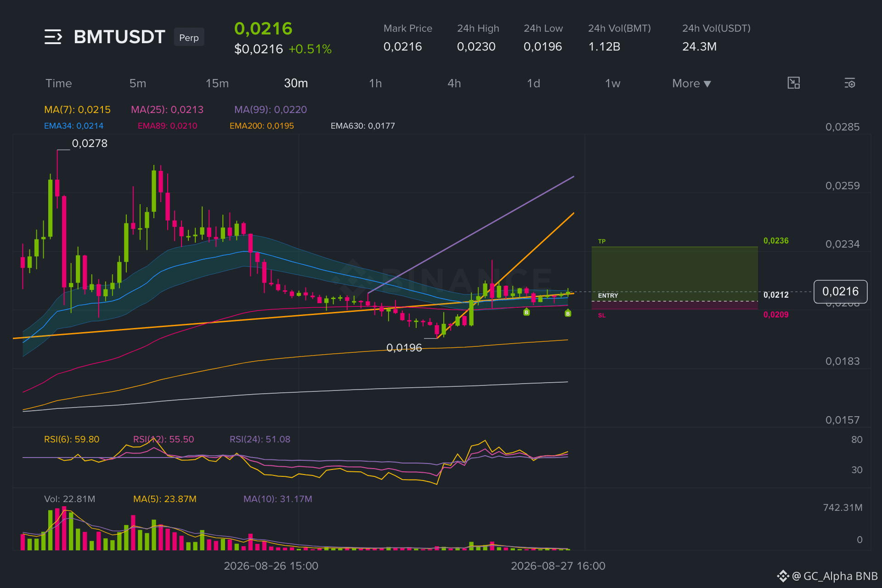Select the 1w timeframe
Viewport: 882px width, 588px height.
(612, 83)
